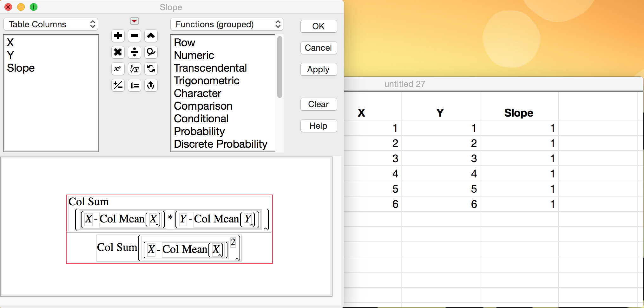
Task: Click the t= keypad button
Action: tap(135, 85)
